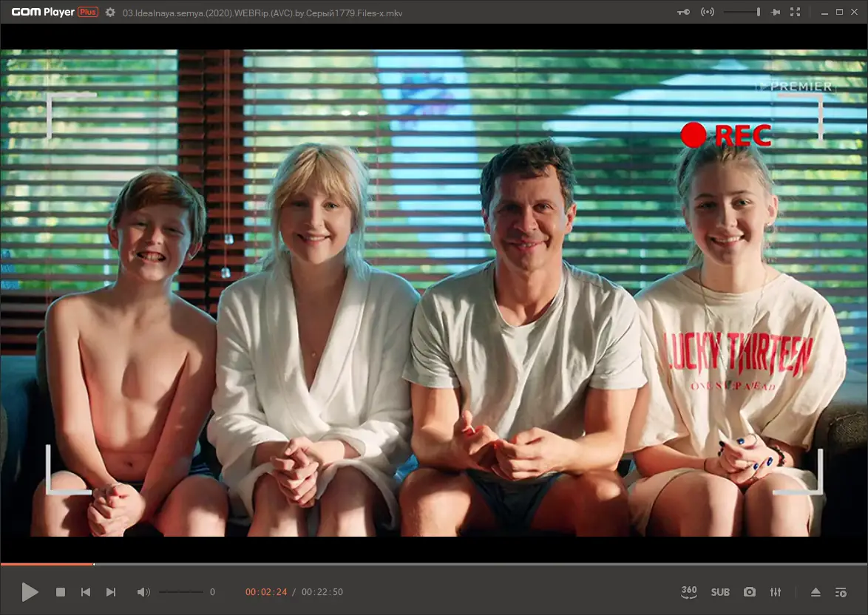The image size is (868, 615).
Task: Take a screen capture with camera icon
Action: point(750,592)
